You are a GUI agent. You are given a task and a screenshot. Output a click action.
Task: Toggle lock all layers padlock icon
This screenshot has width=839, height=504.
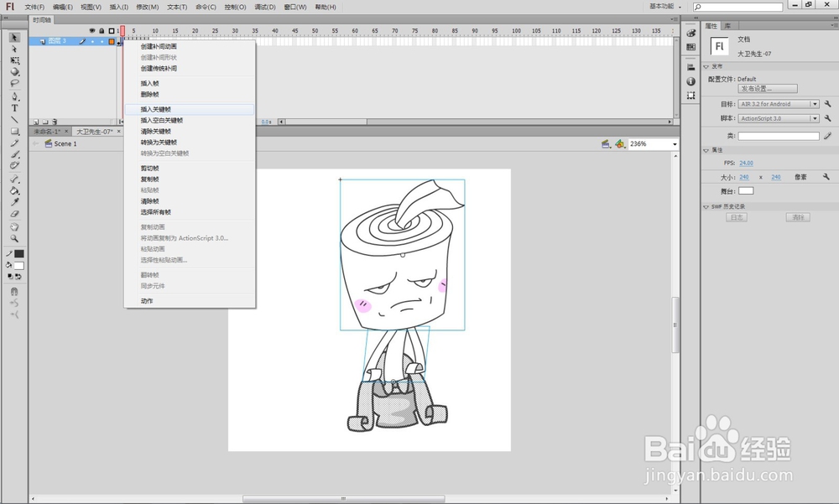click(x=102, y=31)
